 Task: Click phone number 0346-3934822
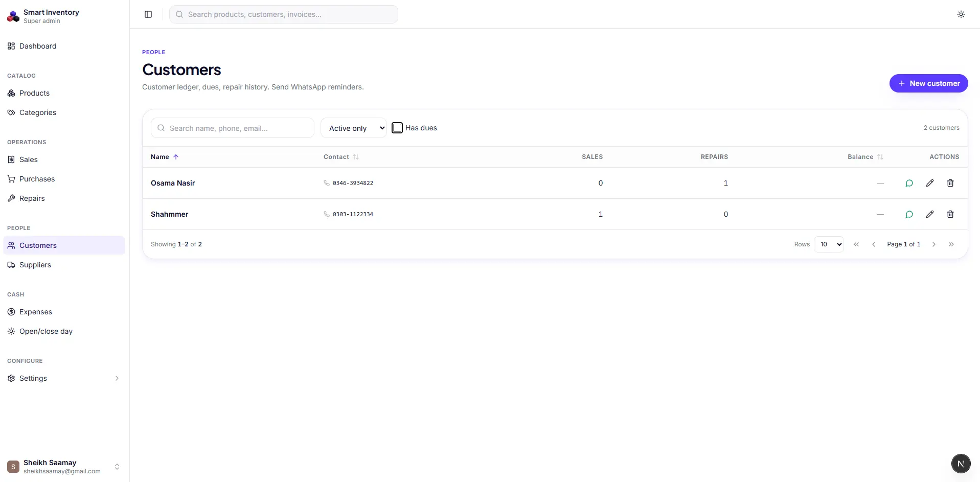[x=353, y=183]
